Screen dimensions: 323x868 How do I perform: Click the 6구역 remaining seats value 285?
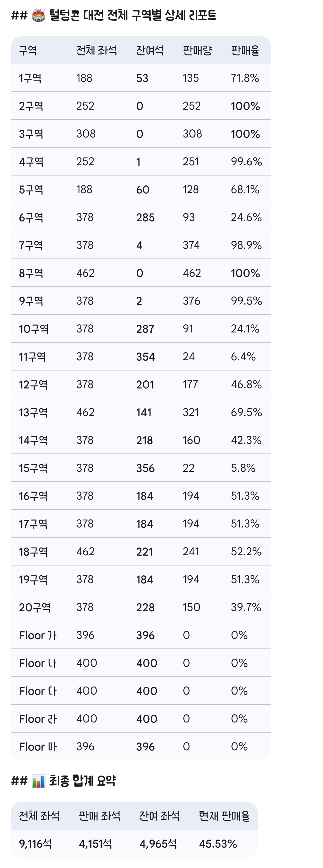pos(145,218)
